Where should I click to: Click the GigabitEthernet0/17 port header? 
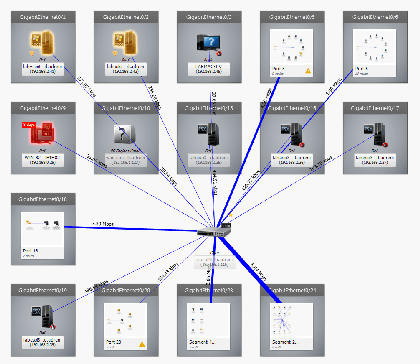click(x=375, y=108)
